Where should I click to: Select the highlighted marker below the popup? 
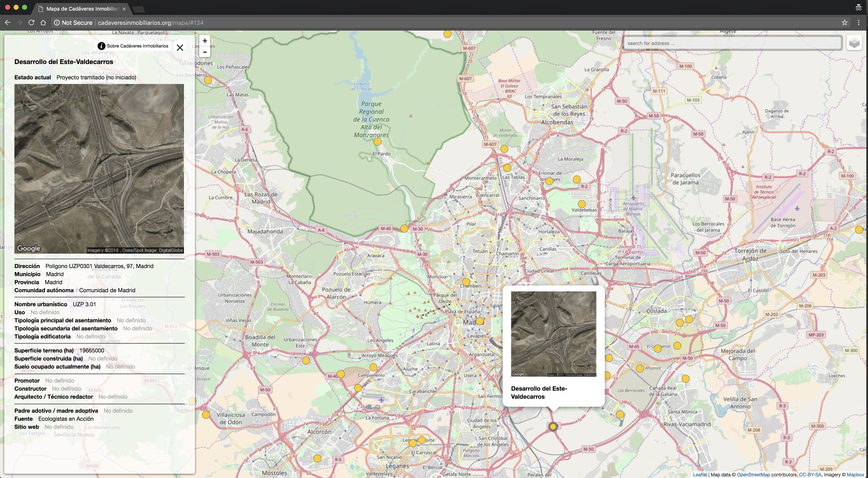tap(553, 427)
